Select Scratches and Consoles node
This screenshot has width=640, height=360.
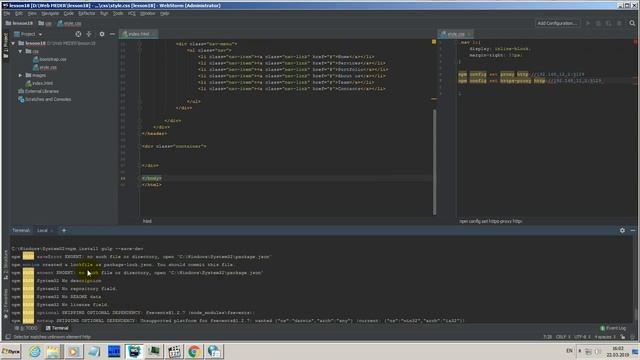44,99
